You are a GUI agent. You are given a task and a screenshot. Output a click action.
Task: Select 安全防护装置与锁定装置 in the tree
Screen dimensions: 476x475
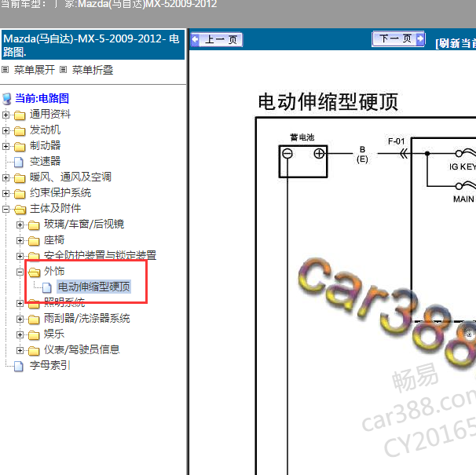[x=100, y=255]
